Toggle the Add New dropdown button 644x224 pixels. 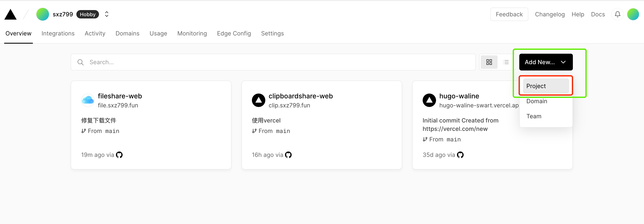(546, 62)
